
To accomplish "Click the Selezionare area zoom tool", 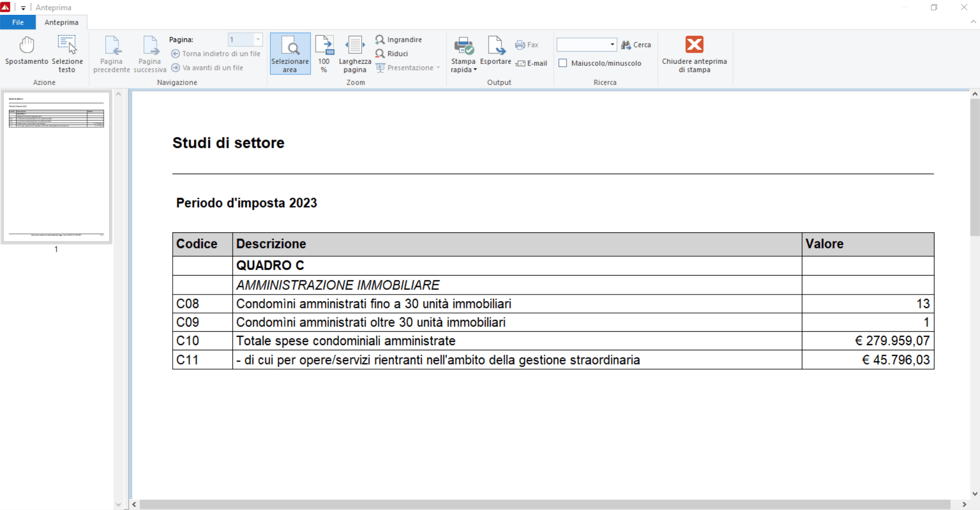I will tap(290, 54).
